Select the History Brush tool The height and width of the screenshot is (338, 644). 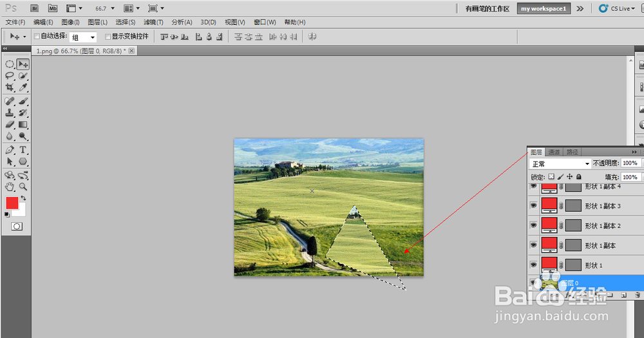23,113
